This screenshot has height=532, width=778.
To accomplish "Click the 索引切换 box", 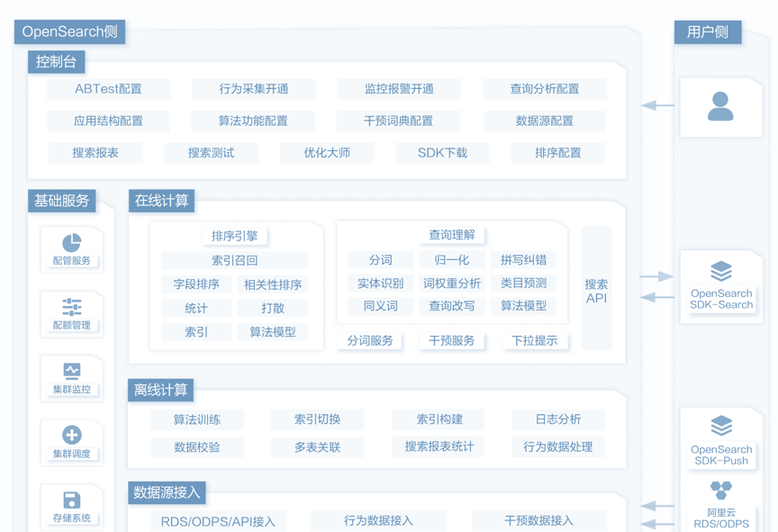I will pos(318,419).
